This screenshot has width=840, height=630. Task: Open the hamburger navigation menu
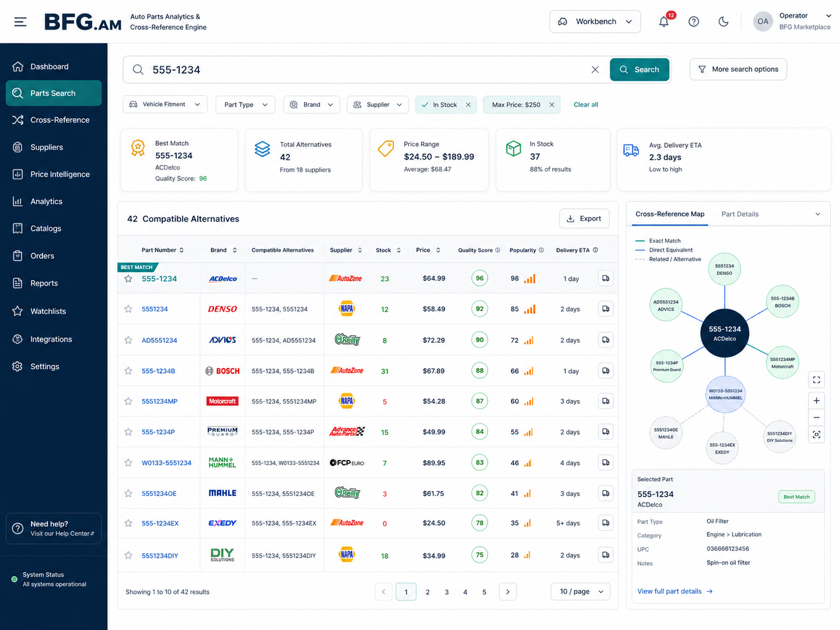[x=20, y=22]
